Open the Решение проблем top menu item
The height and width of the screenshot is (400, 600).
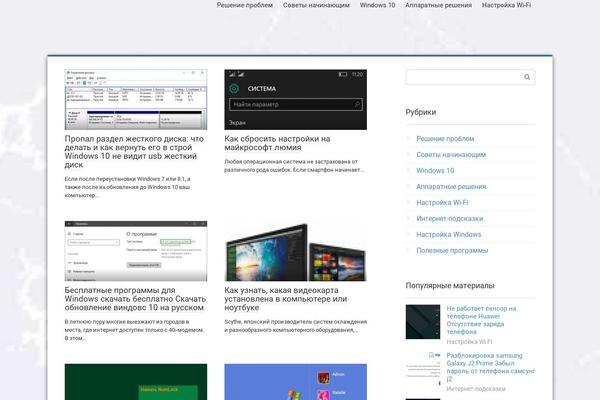pyautogui.click(x=245, y=5)
